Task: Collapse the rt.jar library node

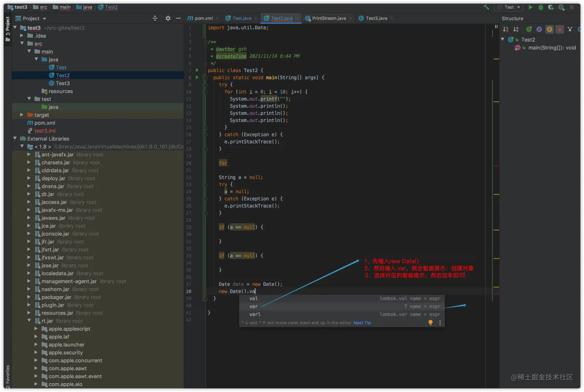Action: click(x=29, y=320)
